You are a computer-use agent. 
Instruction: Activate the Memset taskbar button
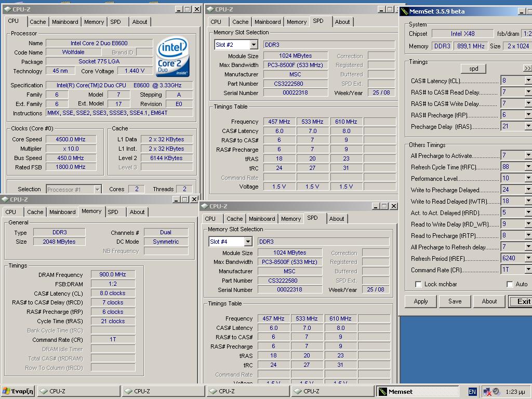coord(417,391)
